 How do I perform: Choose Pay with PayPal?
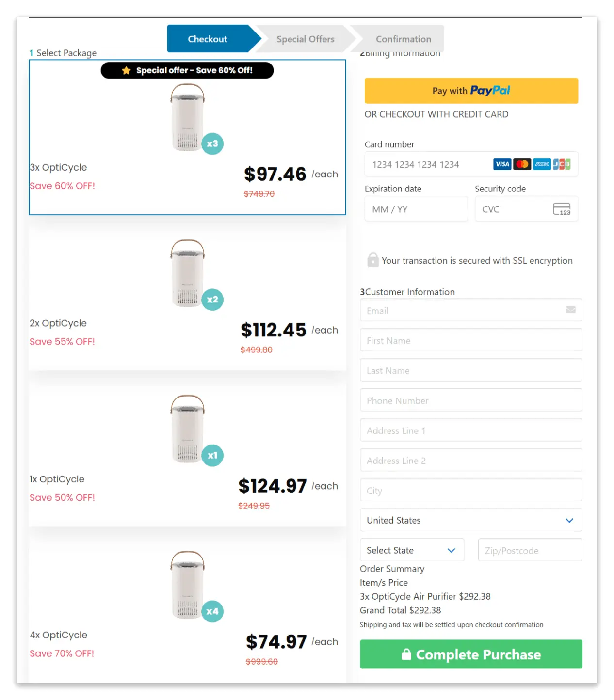(470, 91)
